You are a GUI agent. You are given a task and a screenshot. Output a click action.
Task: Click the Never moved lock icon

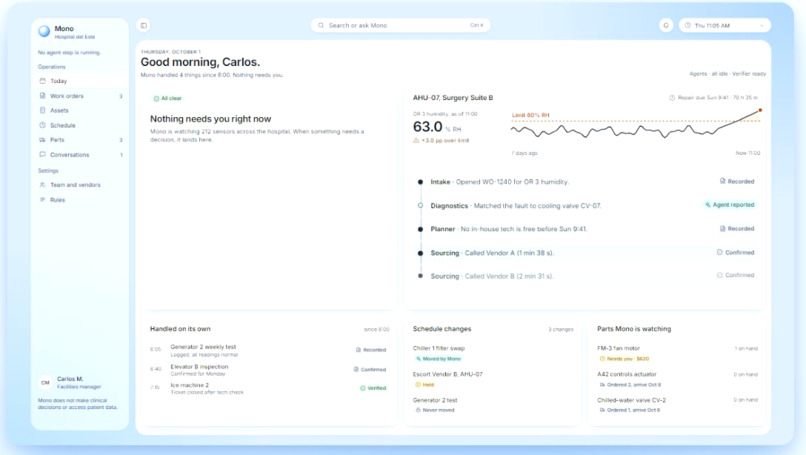[418, 410]
